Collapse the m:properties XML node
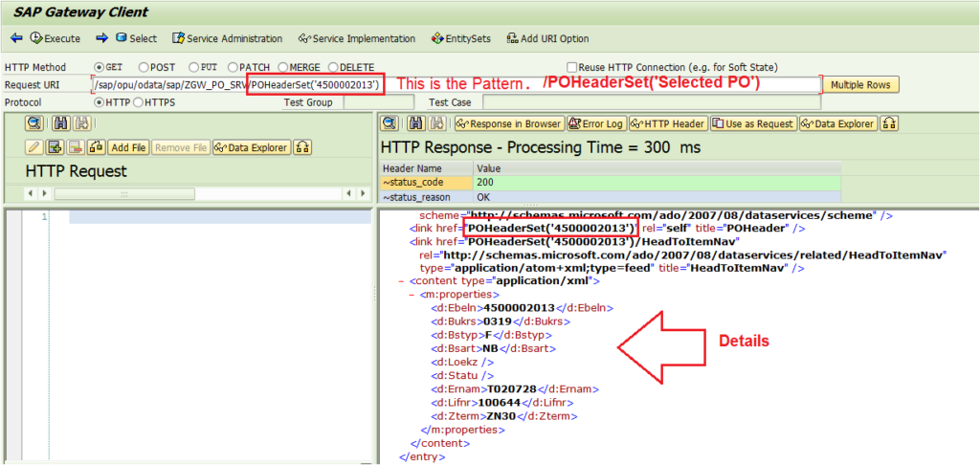The image size is (980, 465). click(x=412, y=295)
